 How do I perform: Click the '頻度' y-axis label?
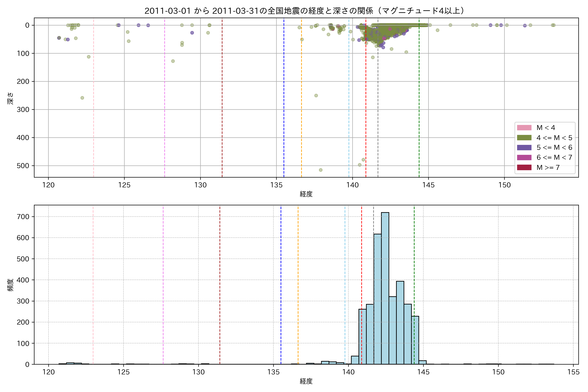10,285
